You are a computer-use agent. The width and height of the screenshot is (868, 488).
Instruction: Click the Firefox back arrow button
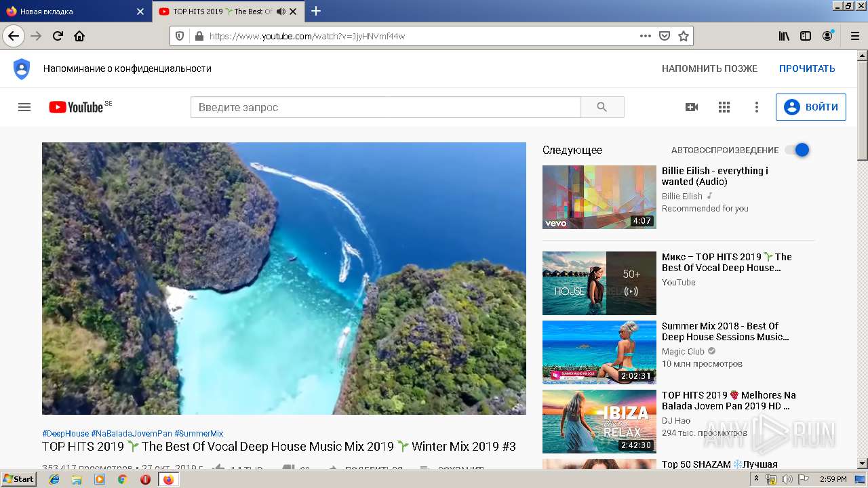pos(14,36)
